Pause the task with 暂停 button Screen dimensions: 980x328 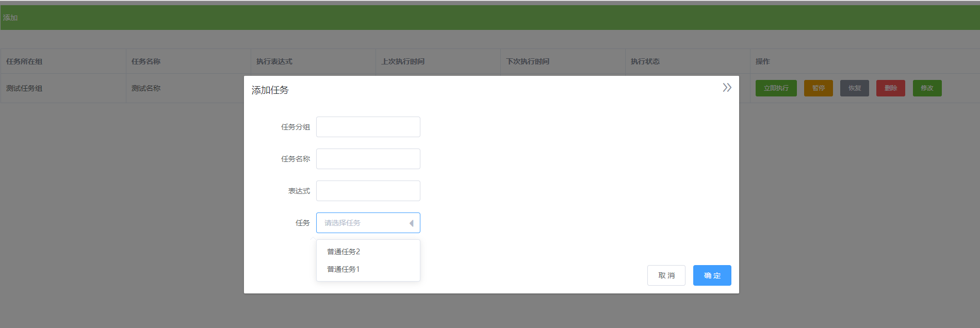[819, 88]
